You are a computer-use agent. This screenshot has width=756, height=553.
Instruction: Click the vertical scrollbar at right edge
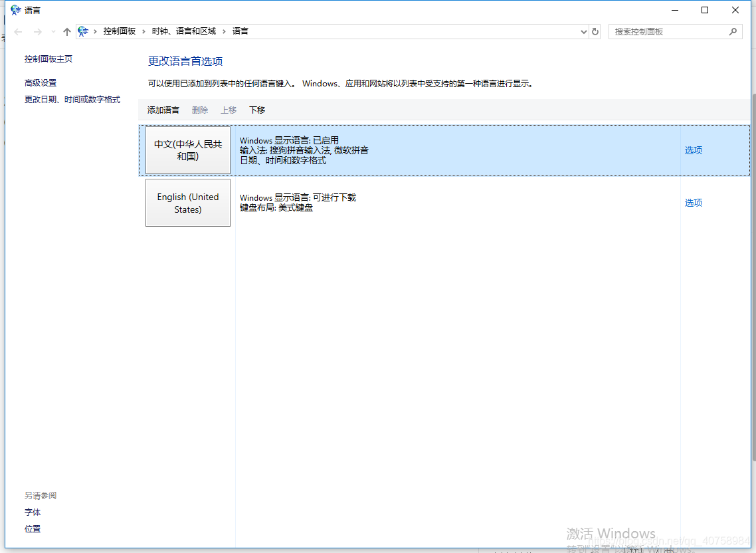pos(753,276)
